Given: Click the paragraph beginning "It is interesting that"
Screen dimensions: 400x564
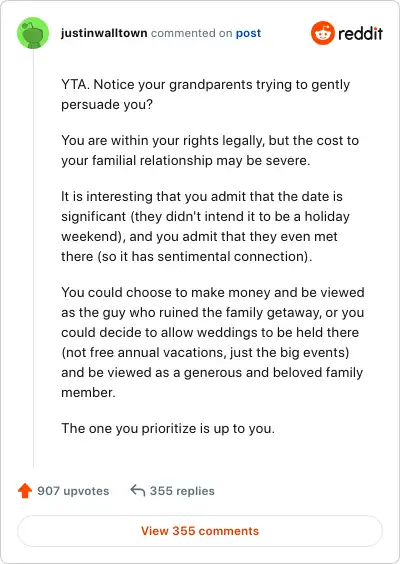Looking at the screenshot, I should click(205, 227).
